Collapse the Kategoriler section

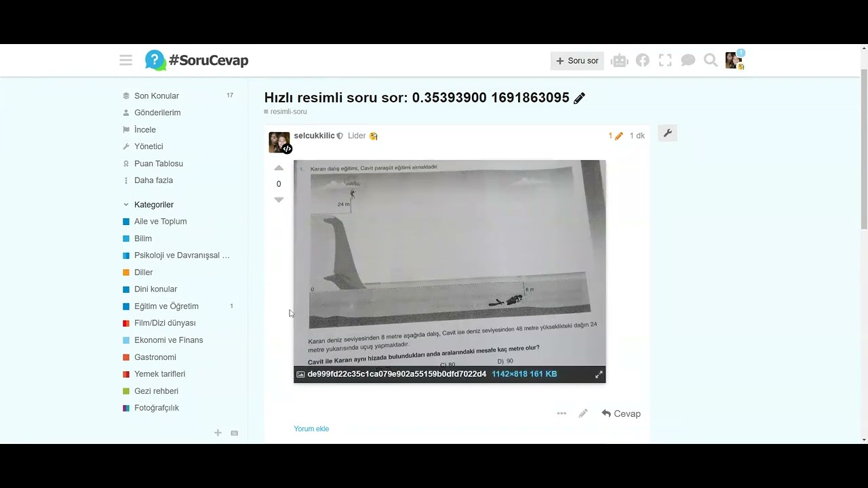coord(126,205)
